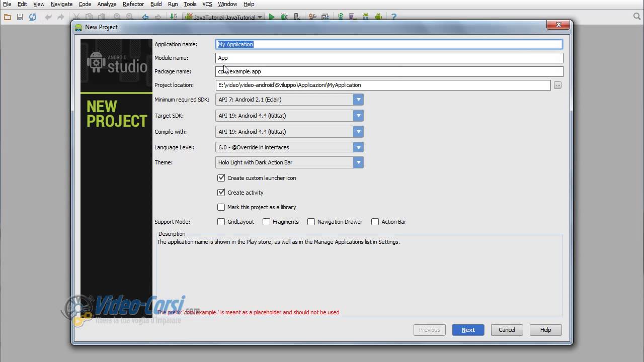Open the Window menu
Screen dimensions: 644x362
(x=227, y=4)
